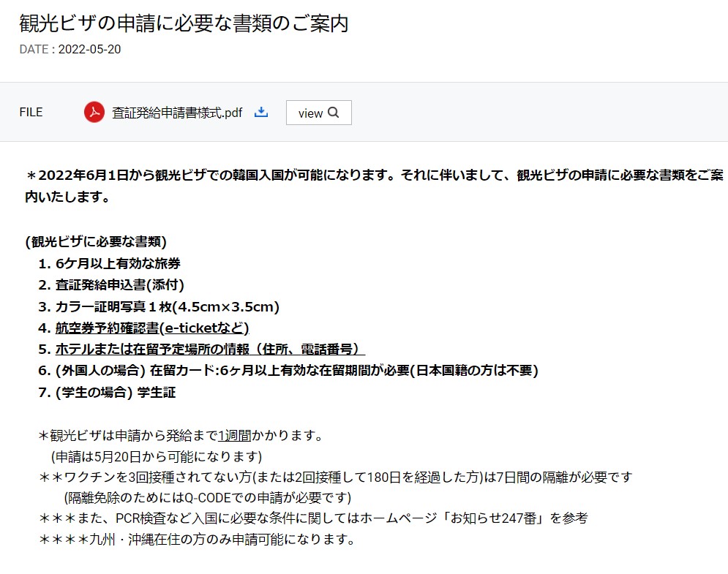
Task: Click line 7. (学生の場合) 学生証
Action: [108, 392]
